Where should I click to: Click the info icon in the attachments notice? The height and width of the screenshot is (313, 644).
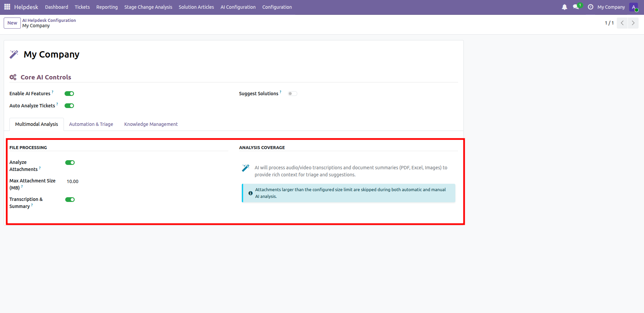251,193
